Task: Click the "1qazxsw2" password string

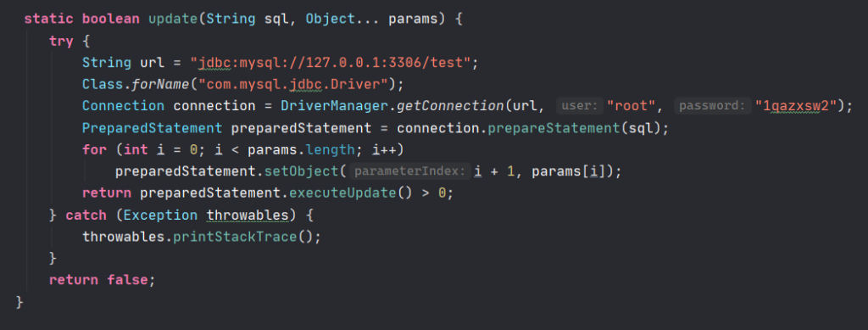Action: tap(796, 106)
